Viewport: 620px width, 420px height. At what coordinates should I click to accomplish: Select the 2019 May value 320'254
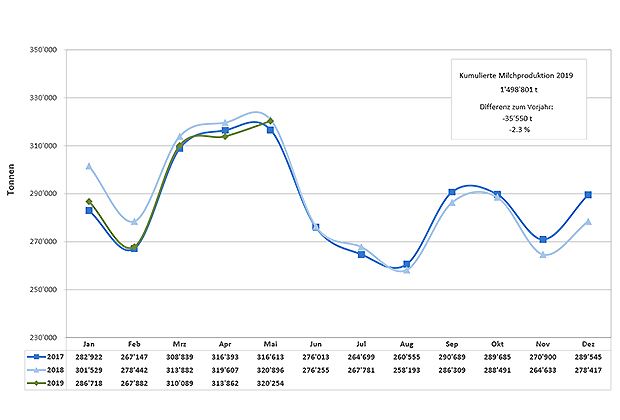point(271,381)
